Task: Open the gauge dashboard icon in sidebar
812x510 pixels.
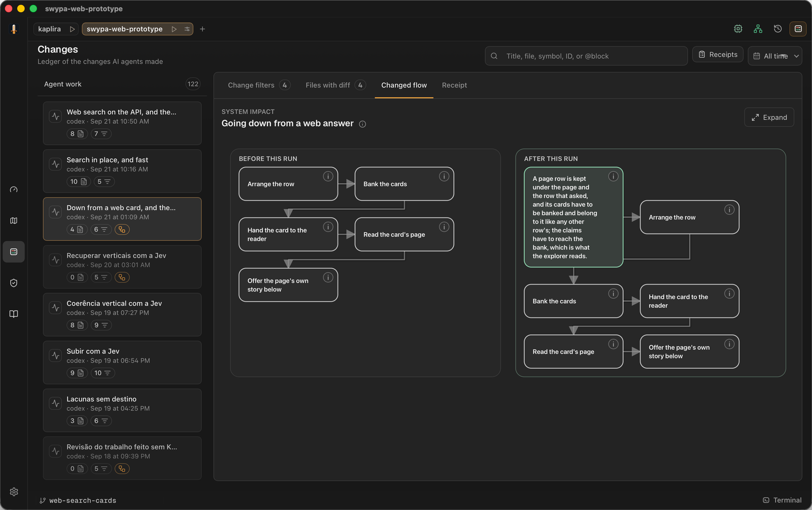Action: pos(14,189)
